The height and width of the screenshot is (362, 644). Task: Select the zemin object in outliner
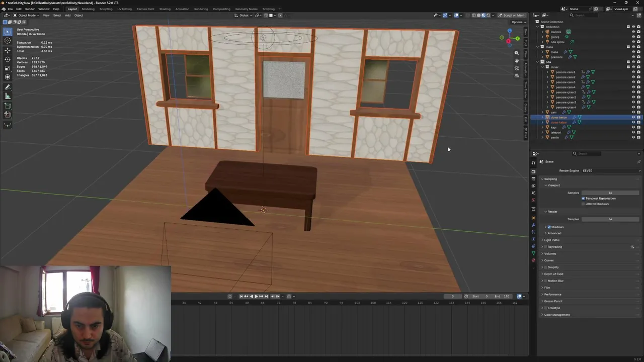[x=555, y=137]
